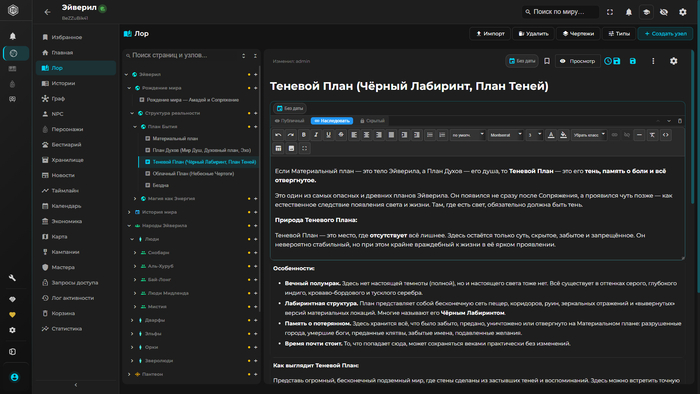
Task: Open Бестиарий in the sidebar menu
Action: coord(76,145)
